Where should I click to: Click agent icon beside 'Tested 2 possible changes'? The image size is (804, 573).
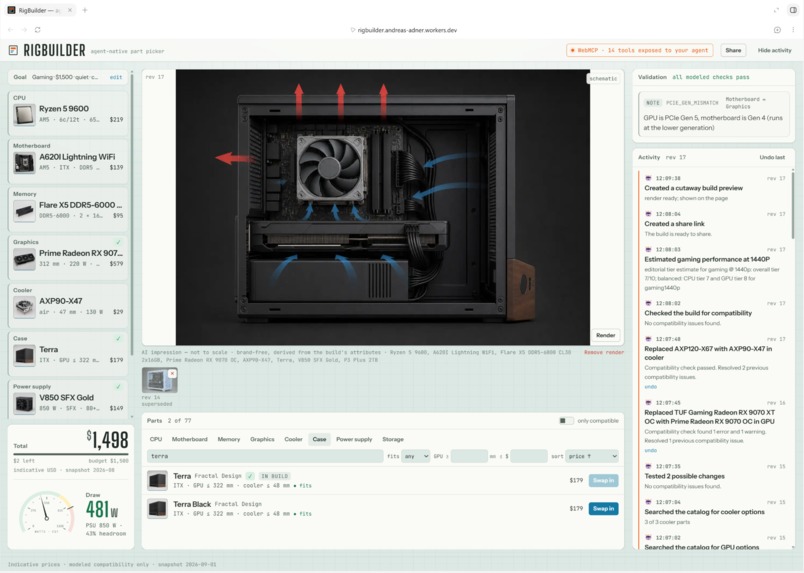(x=648, y=466)
